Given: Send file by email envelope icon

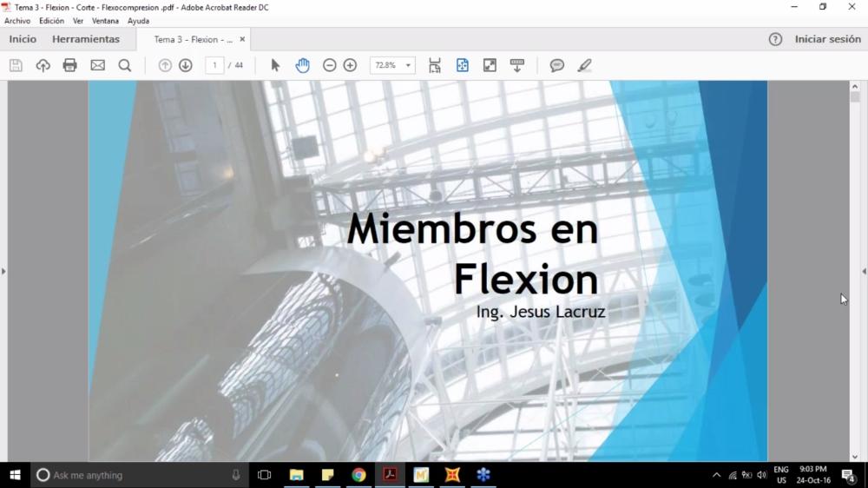Looking at the screenshot, I should click(97, 65).
